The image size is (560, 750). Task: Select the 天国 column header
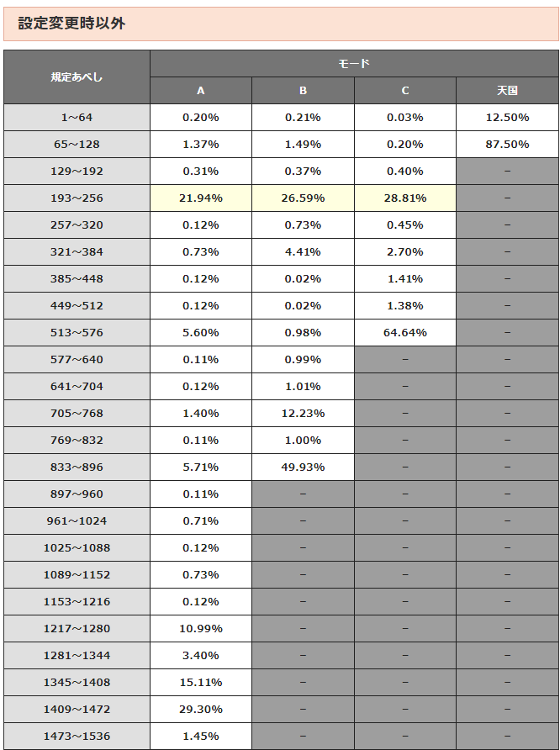[x=507, y=91]
